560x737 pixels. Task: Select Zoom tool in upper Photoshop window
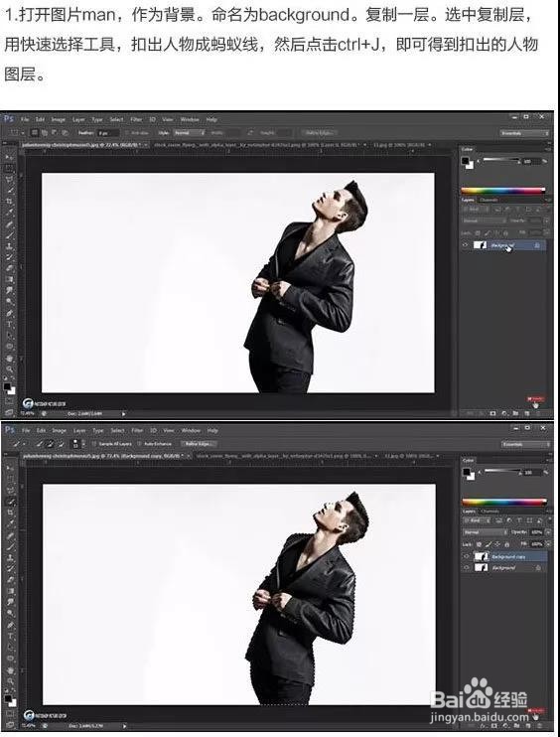click(9, 368)
